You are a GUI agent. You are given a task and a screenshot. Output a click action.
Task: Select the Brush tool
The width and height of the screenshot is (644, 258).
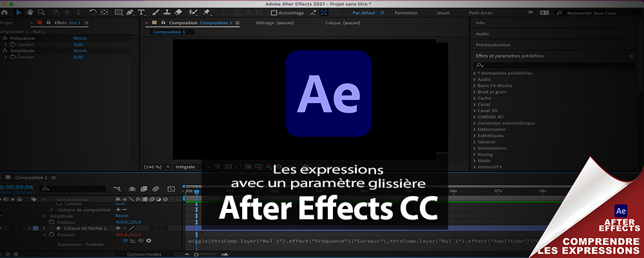(x=156, y=12)
